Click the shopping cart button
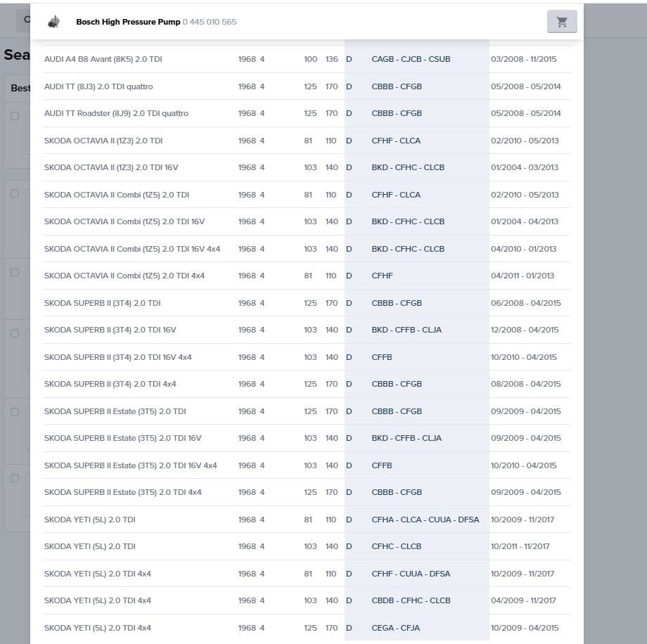 click(x=562, y=22)
